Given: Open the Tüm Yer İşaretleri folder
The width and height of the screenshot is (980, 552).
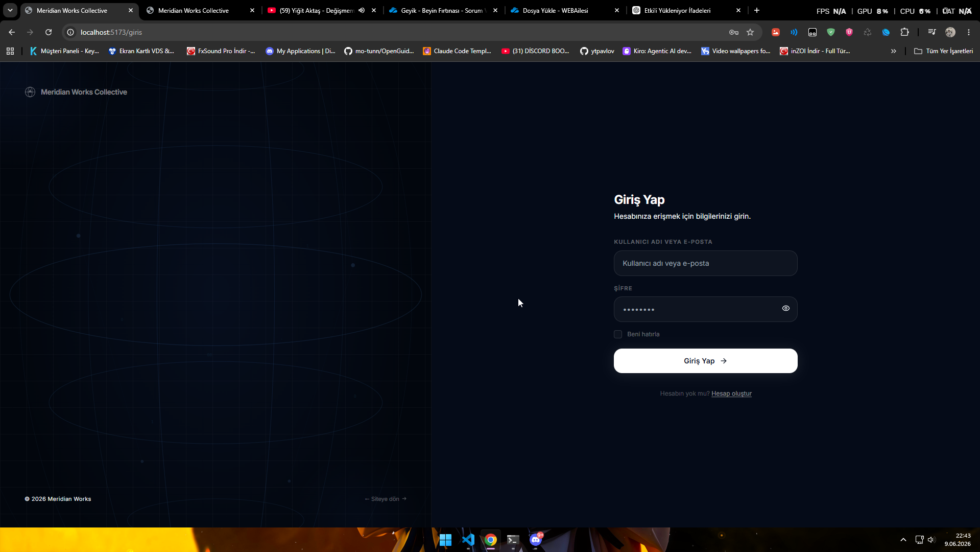Looking at the screenshot, I should pos(943,51).
